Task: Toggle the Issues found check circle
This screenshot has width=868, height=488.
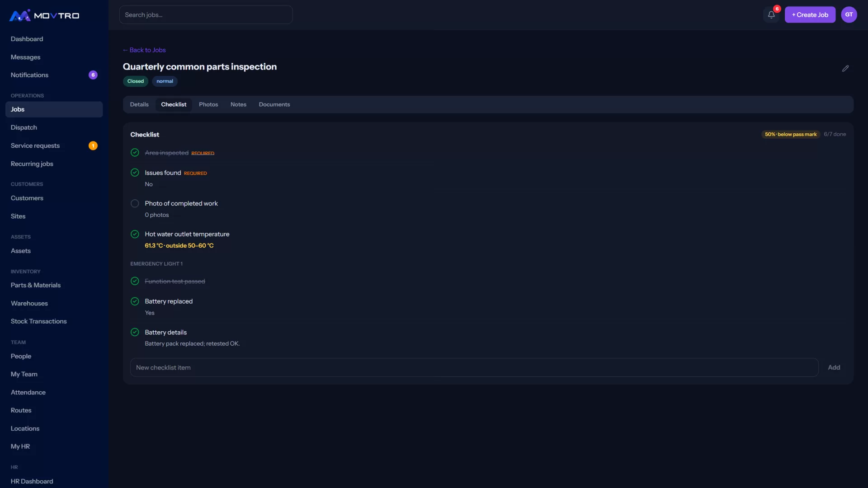Action: click(x=135, y=173)
